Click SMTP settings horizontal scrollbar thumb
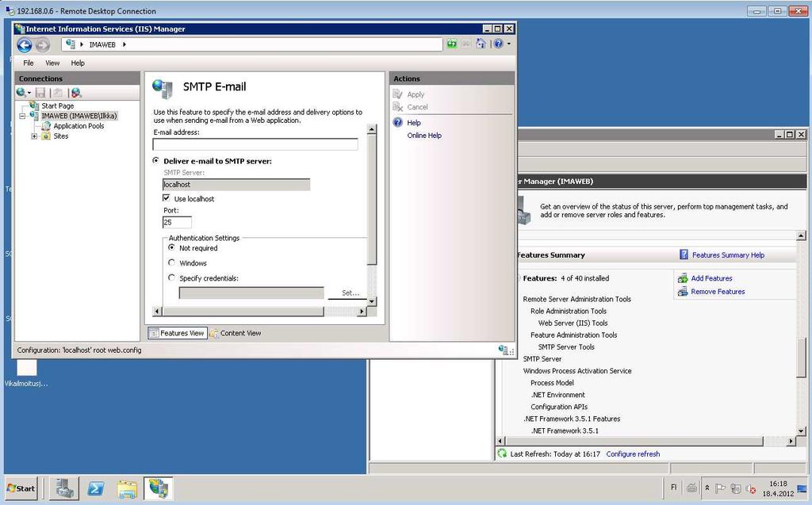This screenshot has width=812, height=505. pos(243,312)
